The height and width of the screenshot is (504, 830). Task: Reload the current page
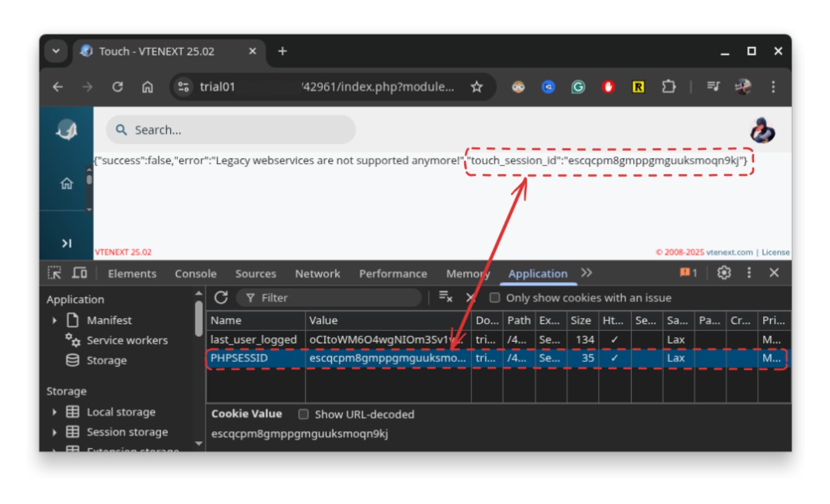pyautogui.click(x=117, y=87)
